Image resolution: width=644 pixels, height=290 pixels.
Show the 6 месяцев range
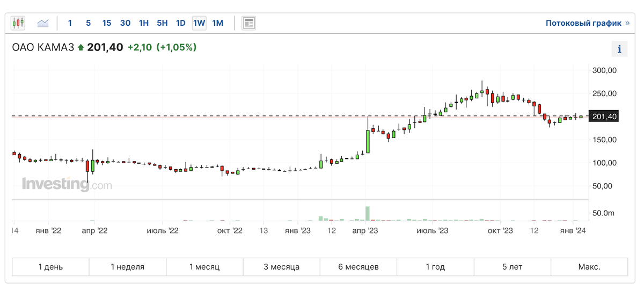(358, 266)
